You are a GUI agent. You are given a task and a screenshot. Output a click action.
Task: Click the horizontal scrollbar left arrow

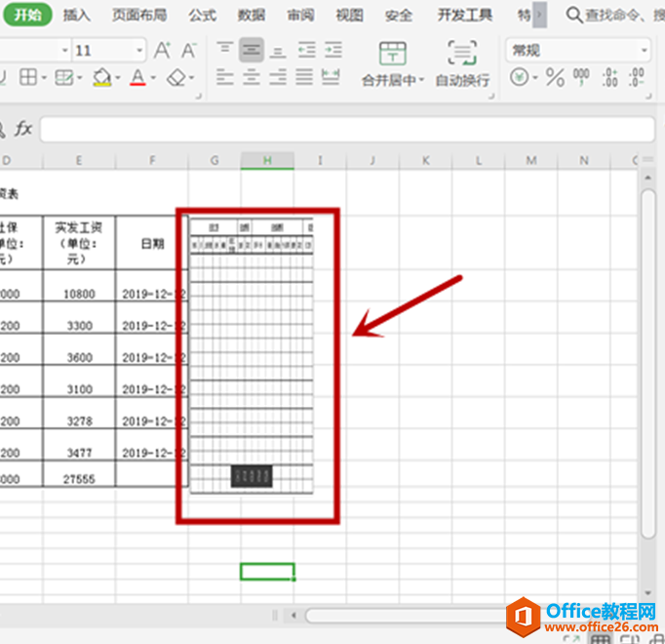pyautogui.click(x=293, y=615)
